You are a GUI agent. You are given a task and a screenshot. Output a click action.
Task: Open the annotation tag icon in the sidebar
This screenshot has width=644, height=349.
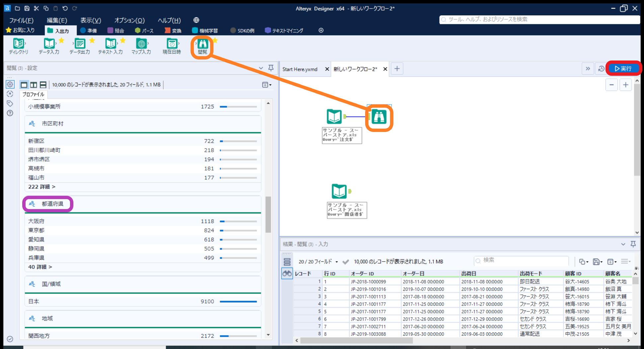coord(10,103)
